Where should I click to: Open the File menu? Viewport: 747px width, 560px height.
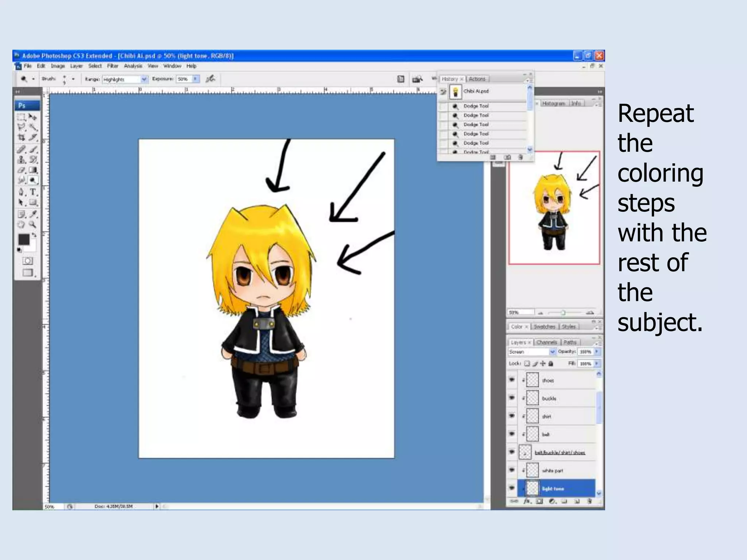pos(28,66)
